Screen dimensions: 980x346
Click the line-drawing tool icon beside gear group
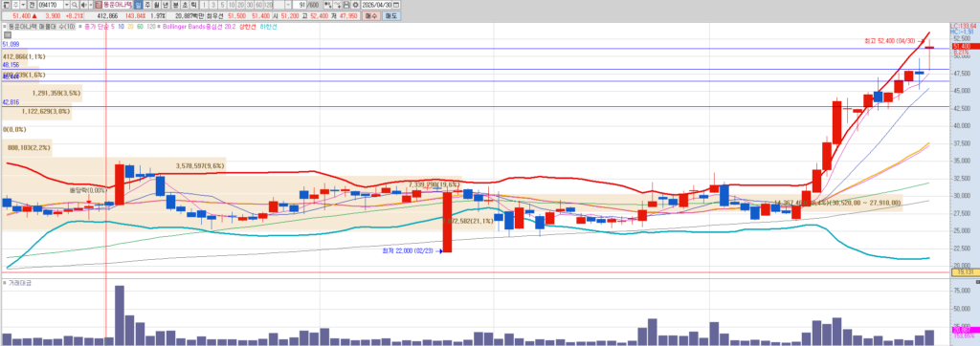pyautogui.click(x=338, y=5)
